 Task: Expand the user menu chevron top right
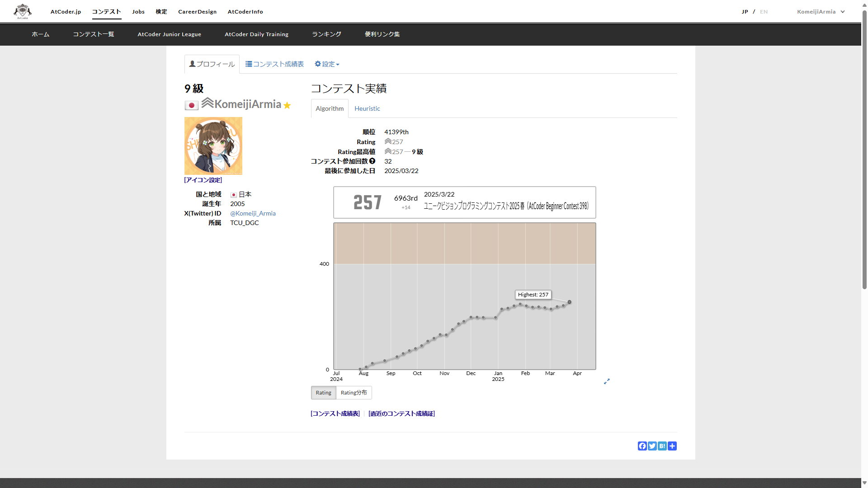click(x=842, y=12)
